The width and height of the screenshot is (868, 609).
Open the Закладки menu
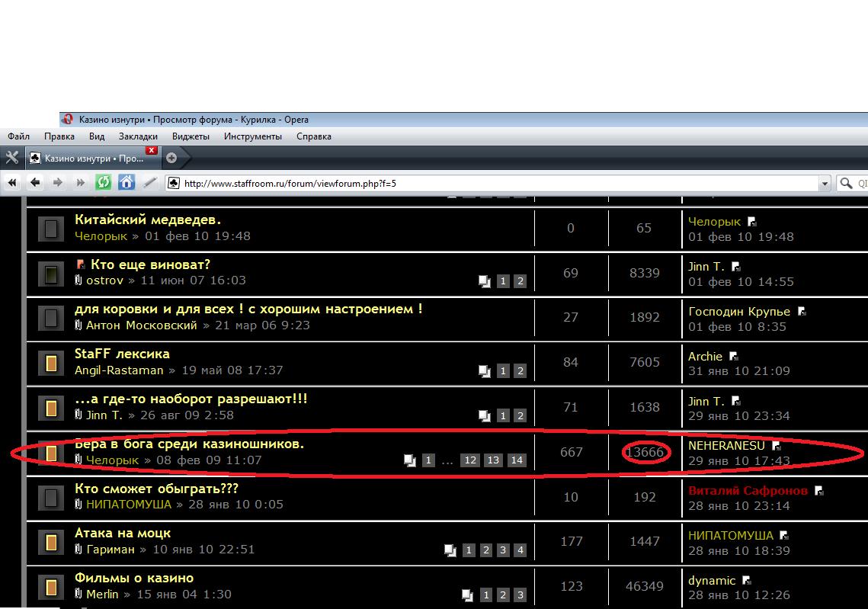[138, 136]
